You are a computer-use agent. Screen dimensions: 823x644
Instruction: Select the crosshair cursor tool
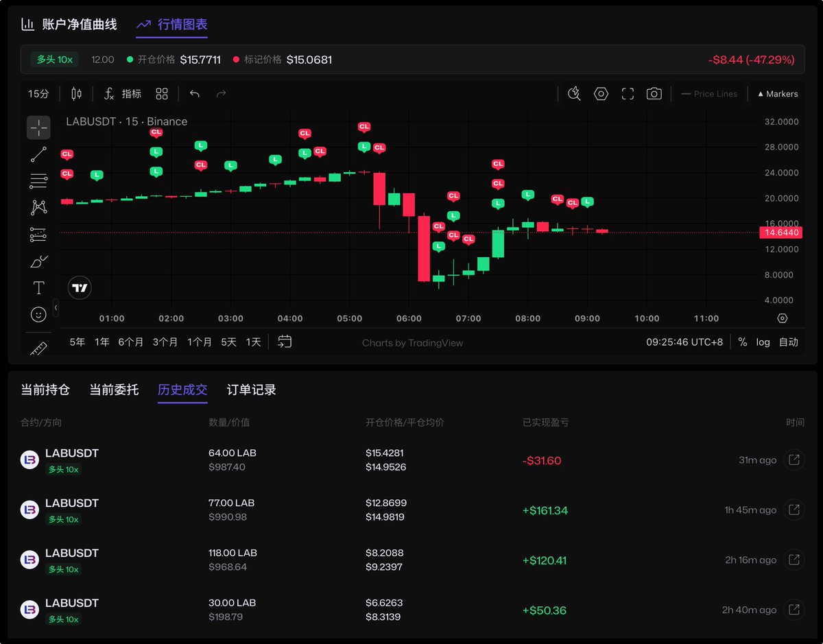click(38, 128)
